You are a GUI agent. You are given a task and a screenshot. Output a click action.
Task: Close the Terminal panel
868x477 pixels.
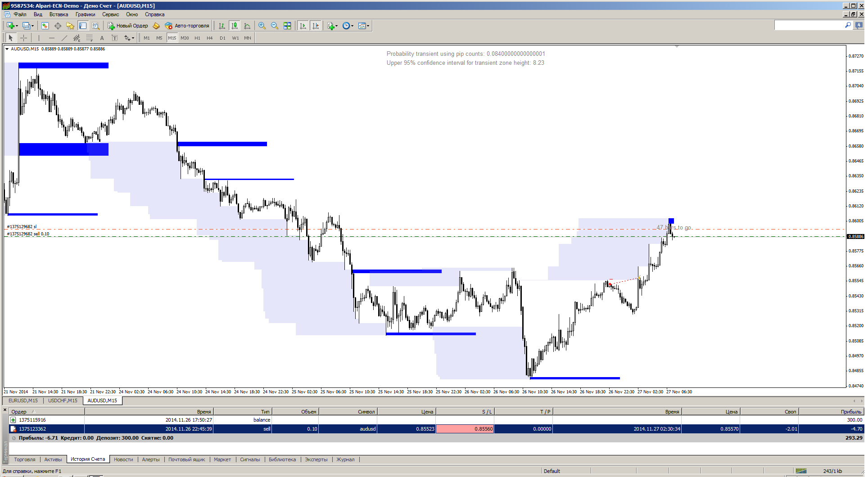pos(5,410)
